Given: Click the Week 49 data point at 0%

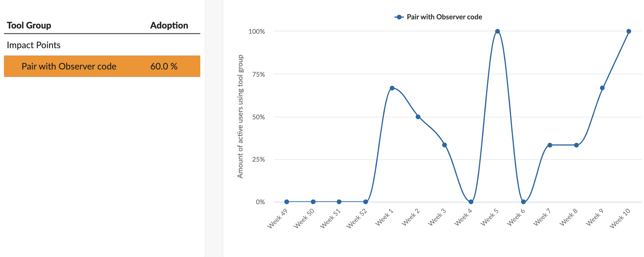Looking at the screenshot, I should (x=287, y=202).
